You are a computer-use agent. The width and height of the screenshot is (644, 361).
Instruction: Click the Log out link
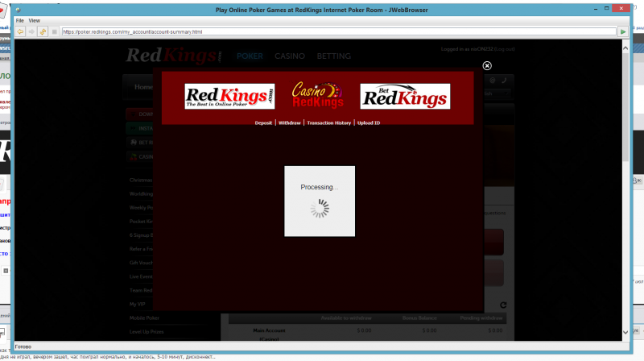505,49
